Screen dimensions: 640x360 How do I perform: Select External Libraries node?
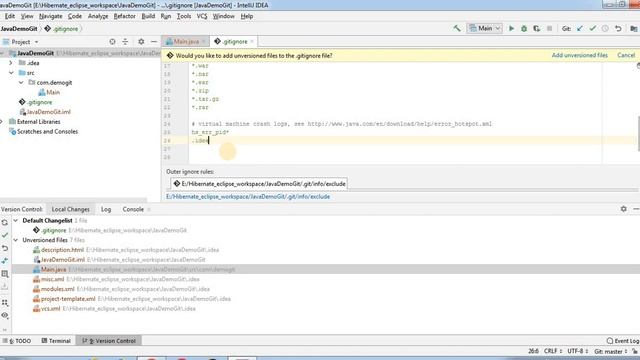35,122
